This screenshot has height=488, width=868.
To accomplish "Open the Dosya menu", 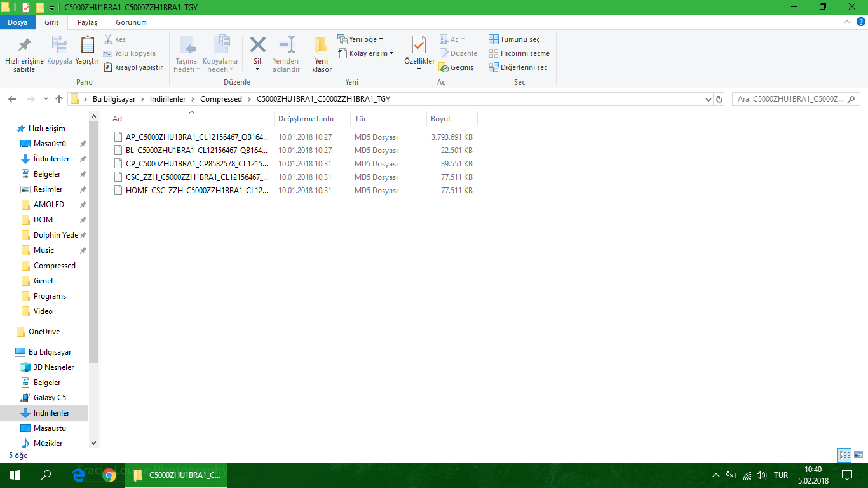I will tap(17, 22).
